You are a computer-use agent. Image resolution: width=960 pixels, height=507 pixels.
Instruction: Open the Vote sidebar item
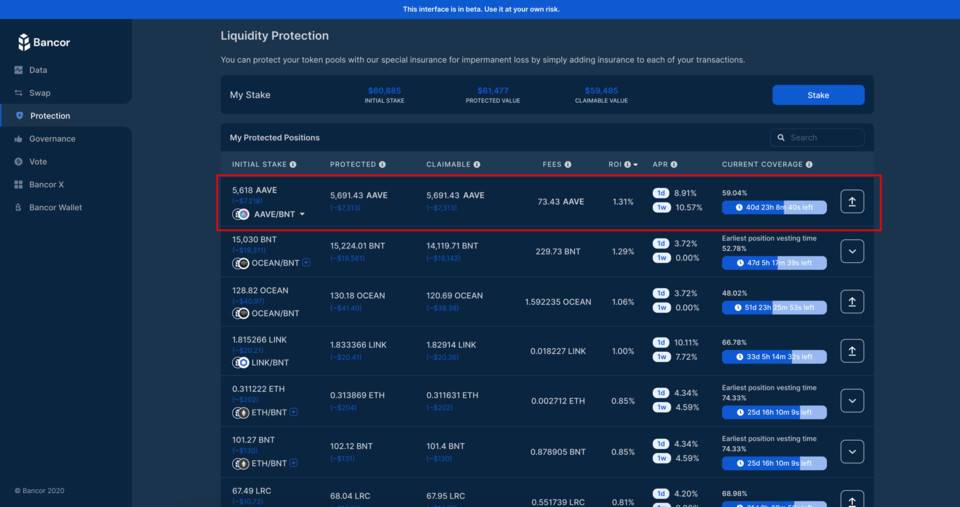click(38, 162)
